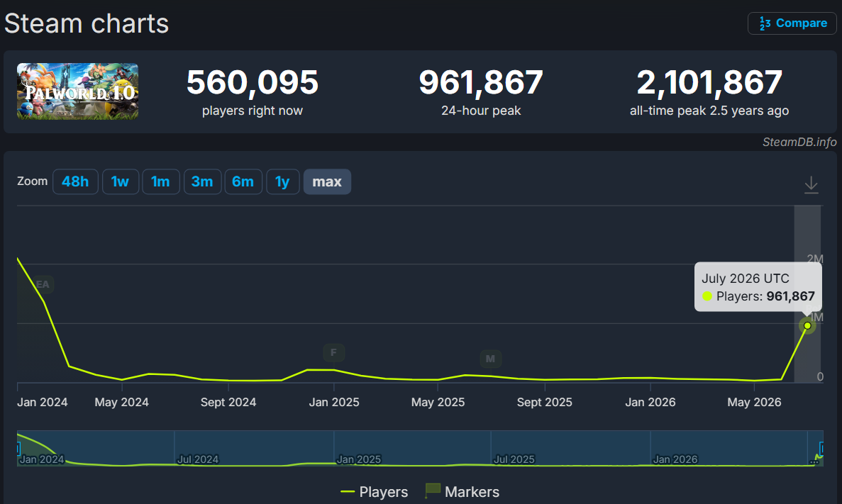Set chart zoom to 1m

pyautogui.click(x=160, y=181)
